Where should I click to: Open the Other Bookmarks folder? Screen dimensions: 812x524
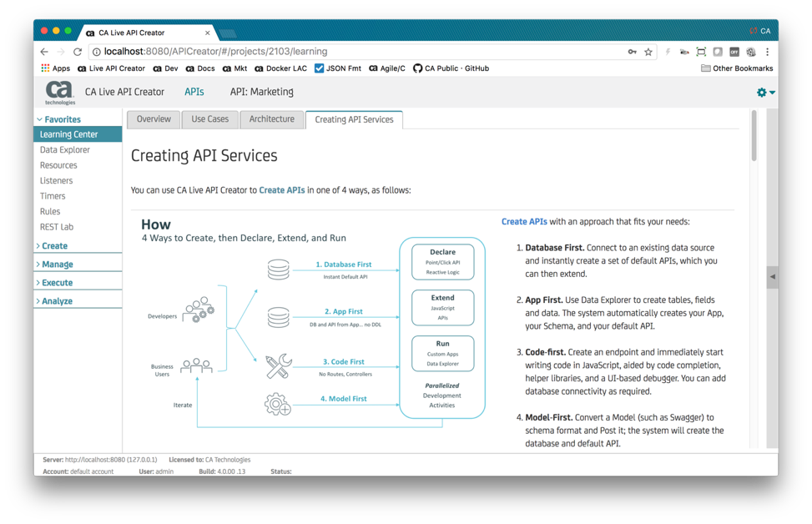pos(736,68)
